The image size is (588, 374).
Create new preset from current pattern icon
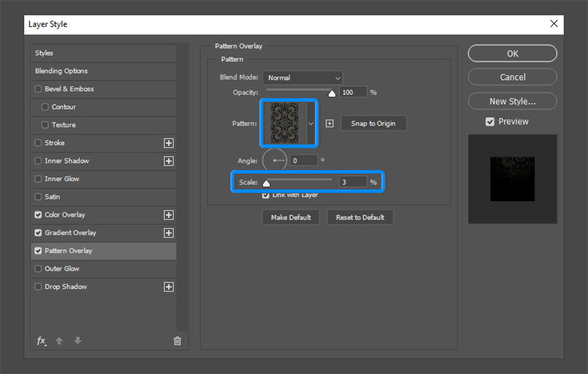329,124
